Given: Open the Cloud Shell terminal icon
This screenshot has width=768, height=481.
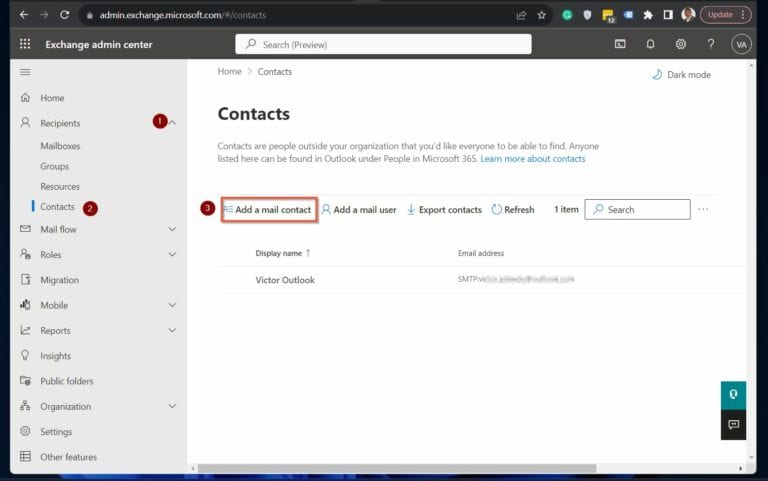Looking at the screenshot, I should pos(620,44).
